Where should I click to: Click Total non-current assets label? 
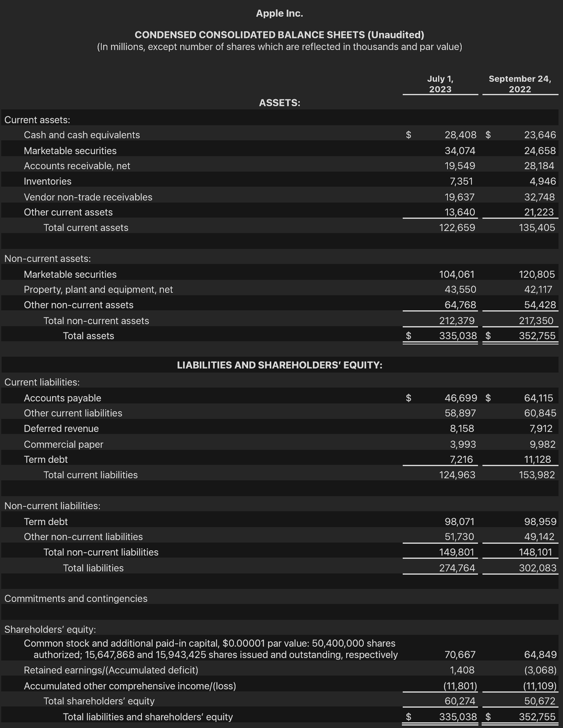tap(96, 321)
